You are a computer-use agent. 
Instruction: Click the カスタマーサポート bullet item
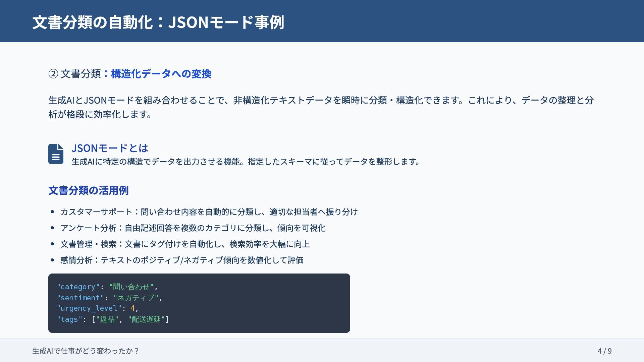(209, 212)
